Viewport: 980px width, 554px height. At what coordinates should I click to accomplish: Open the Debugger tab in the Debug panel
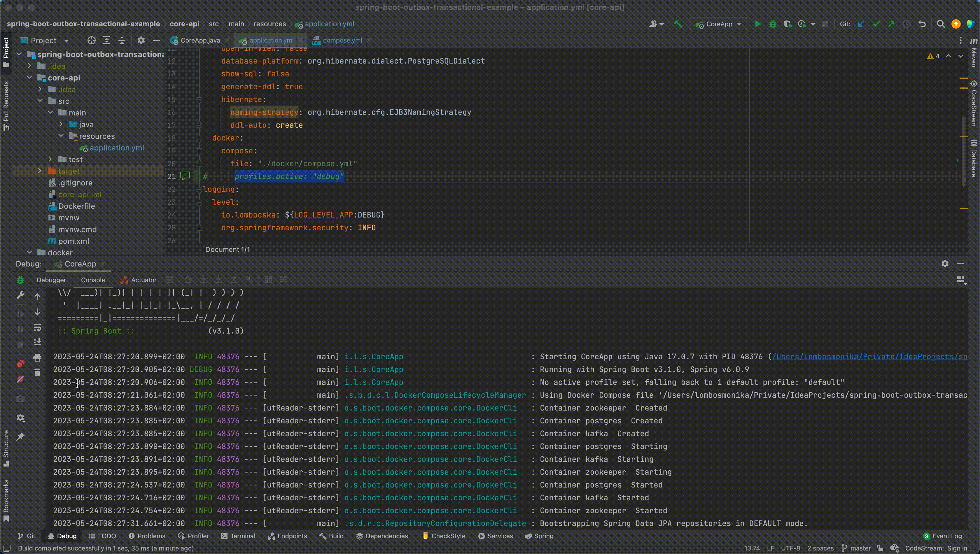[51, 280]
